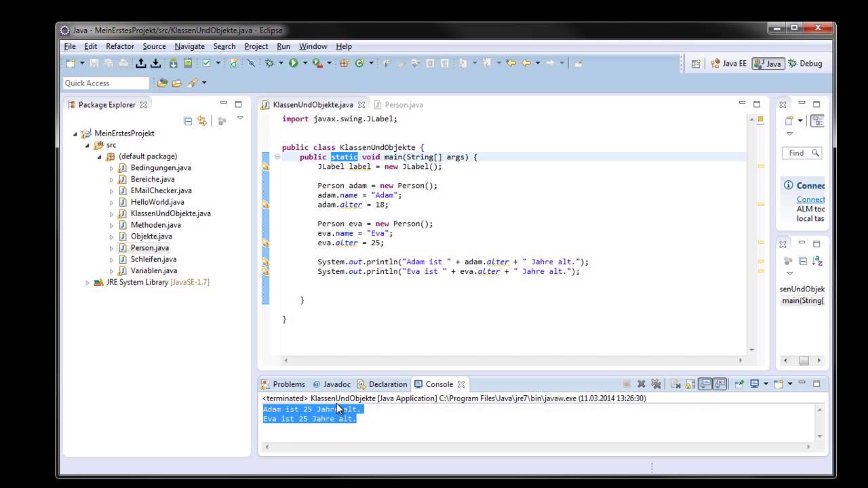Click the Last Edit Location arrow icon
Viewport: 868px width, 488px height.
tap(511, 63)
